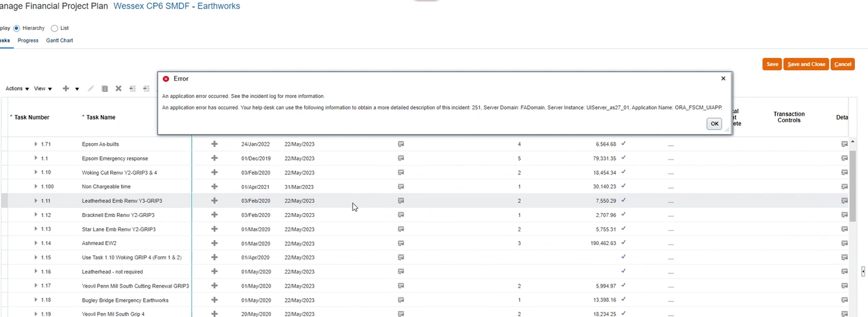Open comment icon for Epsom As-builts row
Image resolution: width=868 pixels, height=317 pixels.
[x=401, y=144]
